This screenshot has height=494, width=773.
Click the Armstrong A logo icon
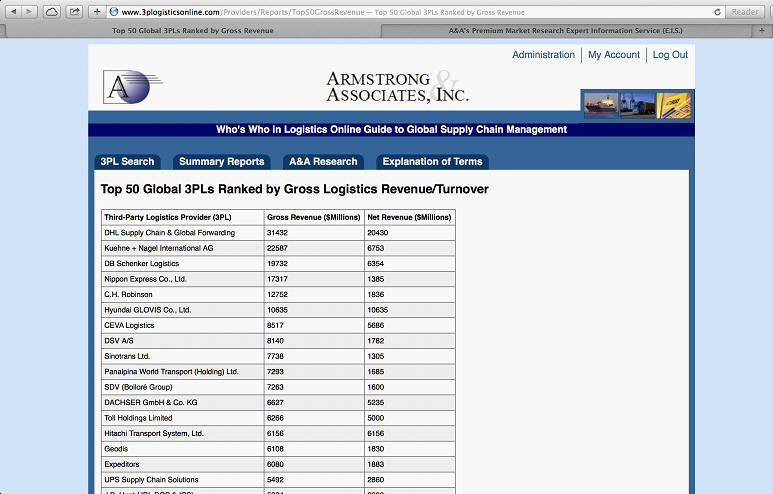(x=132, y=87)
